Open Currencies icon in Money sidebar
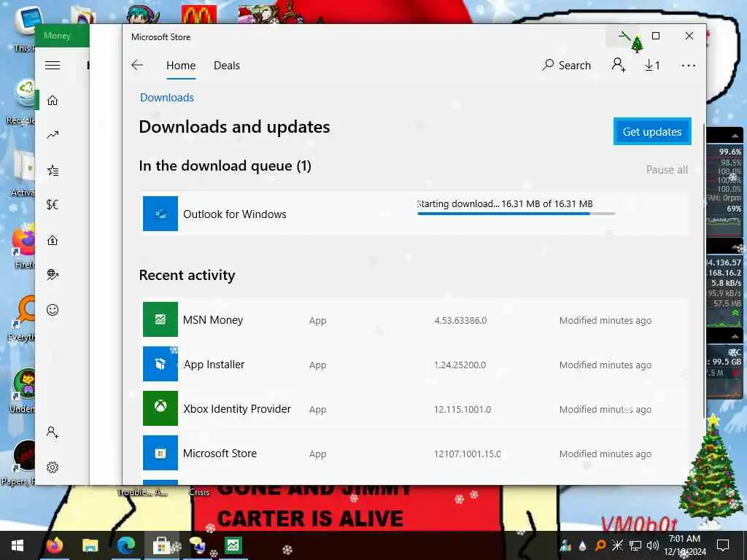This screenshot has height=560, width=747. 53,205
